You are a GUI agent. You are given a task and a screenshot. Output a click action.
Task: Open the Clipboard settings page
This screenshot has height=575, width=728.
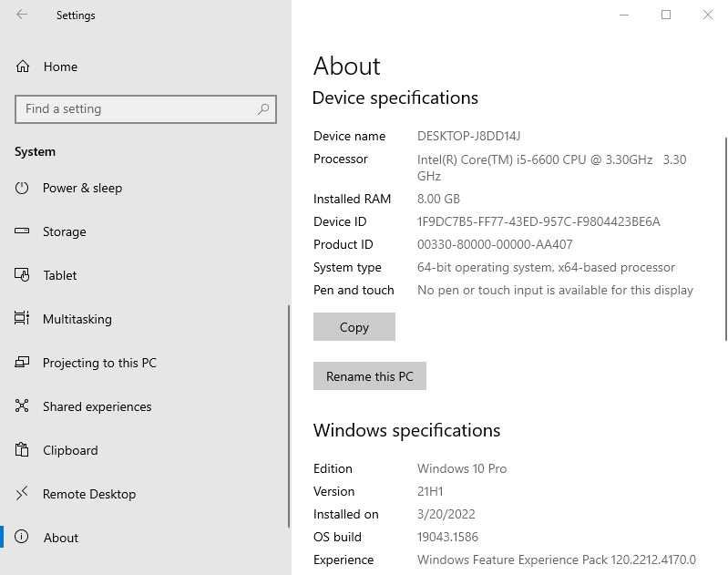pyautogui.click(x=70, y=450)
